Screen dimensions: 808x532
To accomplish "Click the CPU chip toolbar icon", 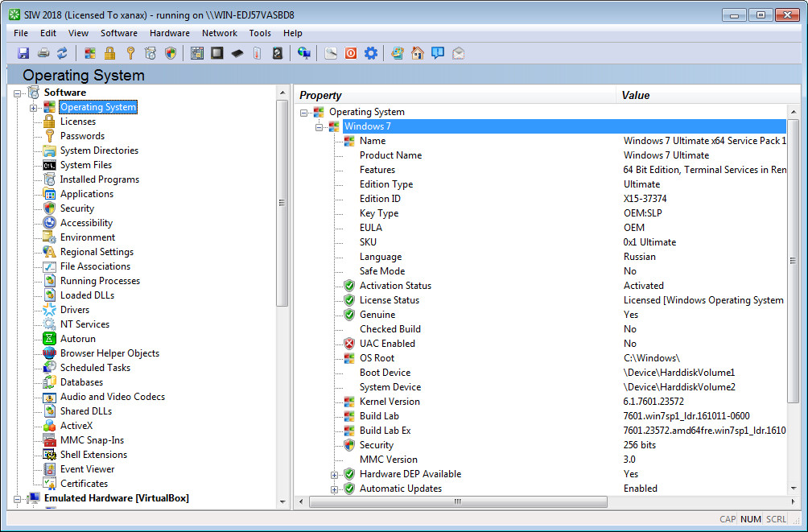I will point(217,53).
